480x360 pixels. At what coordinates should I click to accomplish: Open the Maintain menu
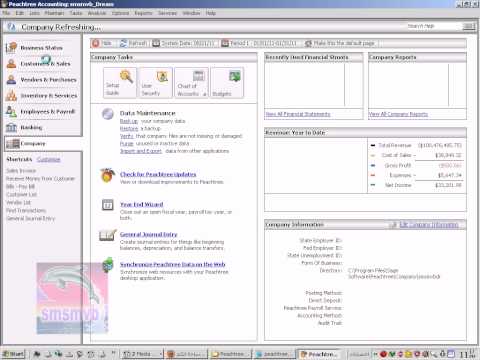pos(54,13)
